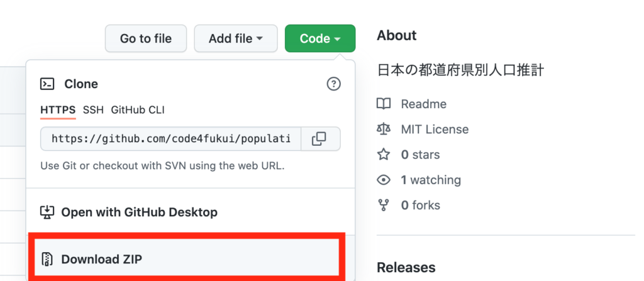The image size is (644, 281).
Task: Switch to the SSH clone tab
Action: [93, 109]
